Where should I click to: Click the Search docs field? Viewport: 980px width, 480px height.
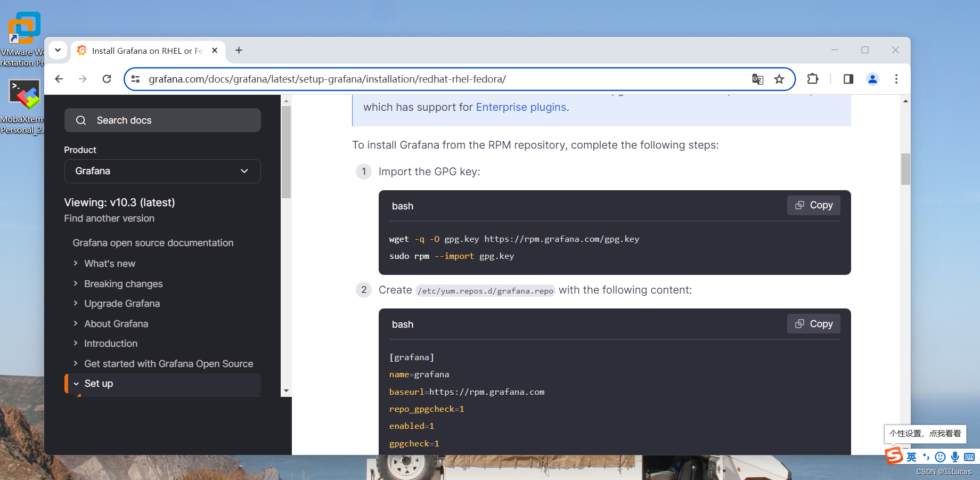162,120
